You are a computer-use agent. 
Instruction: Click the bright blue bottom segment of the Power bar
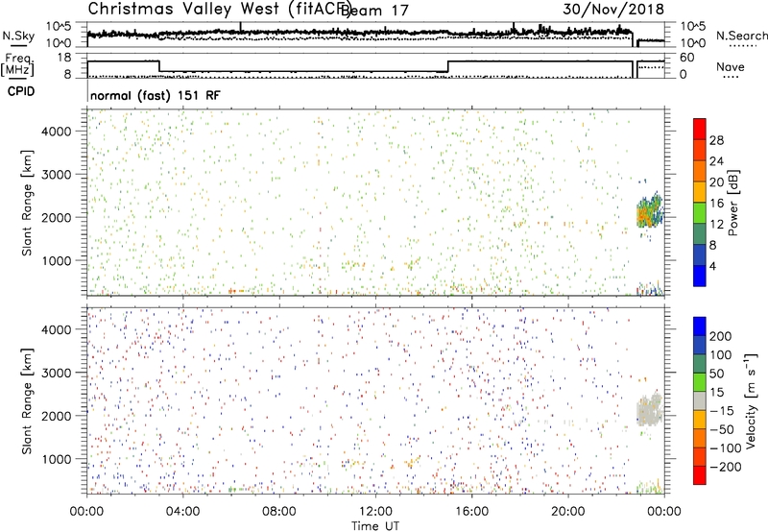click(700, 276)
